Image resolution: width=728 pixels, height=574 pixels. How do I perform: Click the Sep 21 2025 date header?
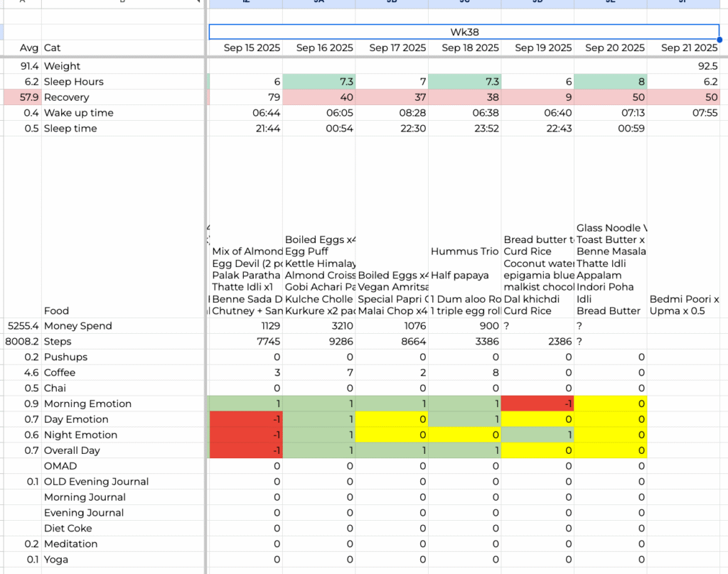[683, 48]
